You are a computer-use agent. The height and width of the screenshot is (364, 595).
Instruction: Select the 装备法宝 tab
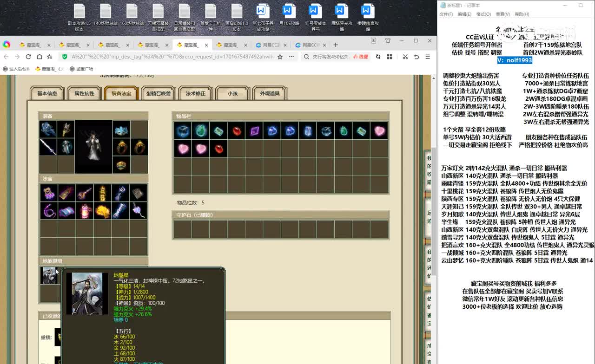tap(121, 93)
